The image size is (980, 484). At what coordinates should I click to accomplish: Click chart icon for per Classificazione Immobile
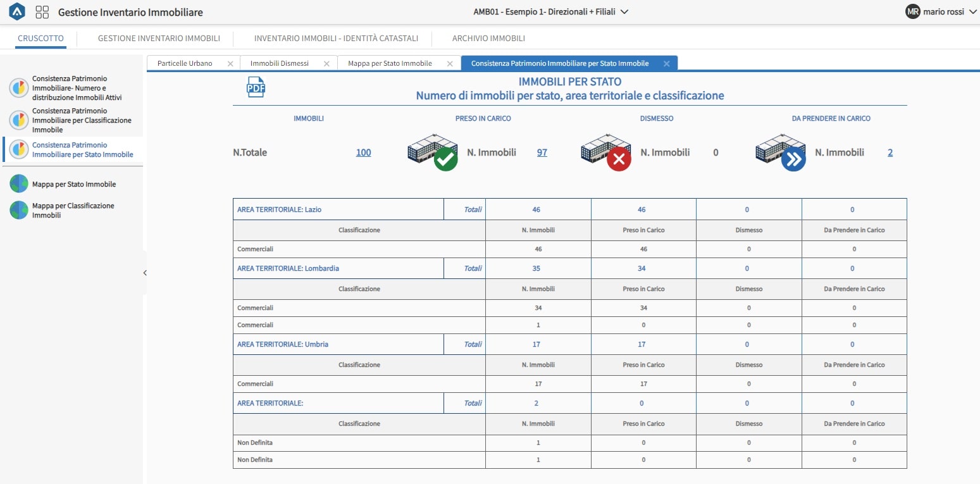[19, 120]
